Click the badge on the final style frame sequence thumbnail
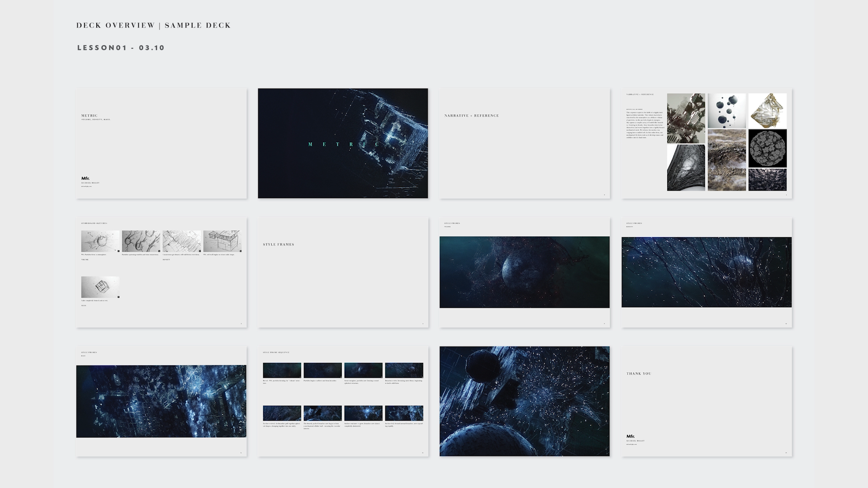Screen dimensions: 868x488 coord(422,420)
